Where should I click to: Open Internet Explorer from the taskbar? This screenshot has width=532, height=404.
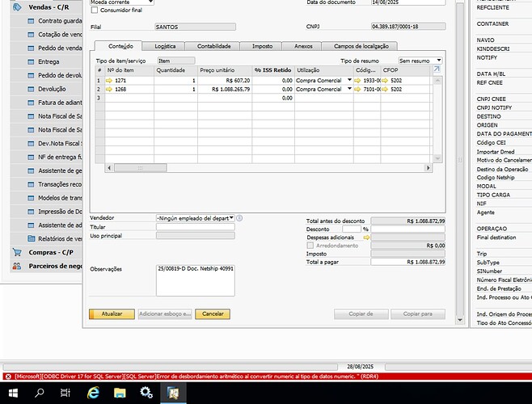pos(92,393)
